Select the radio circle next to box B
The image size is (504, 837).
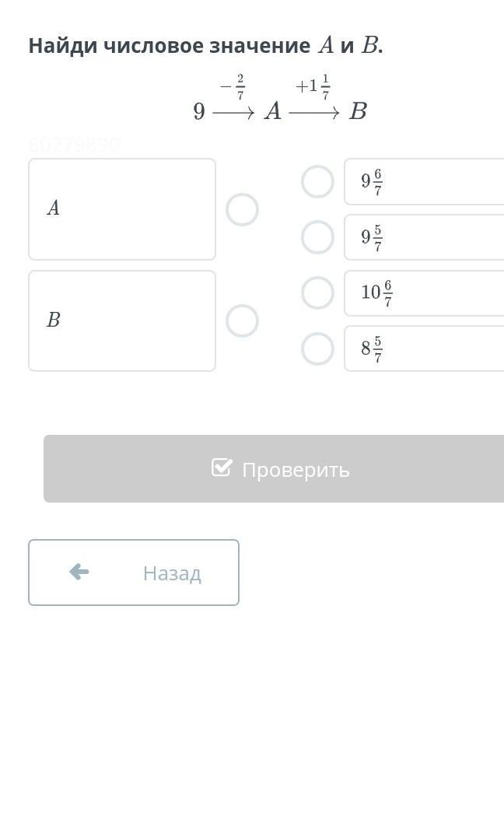tap(242, 320)
